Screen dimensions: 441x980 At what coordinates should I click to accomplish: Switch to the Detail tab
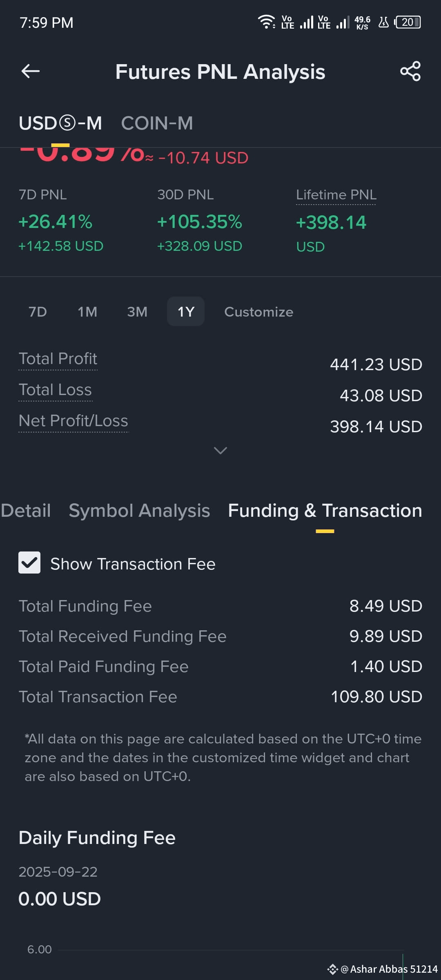[x=25, y=511]
